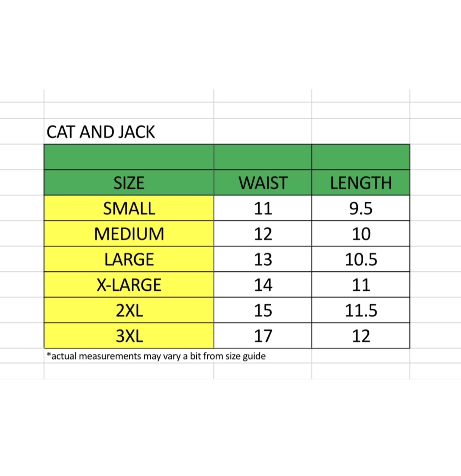Click the X-LARGE size cell
The image size is (461, 476).
[x=129, y=285]
